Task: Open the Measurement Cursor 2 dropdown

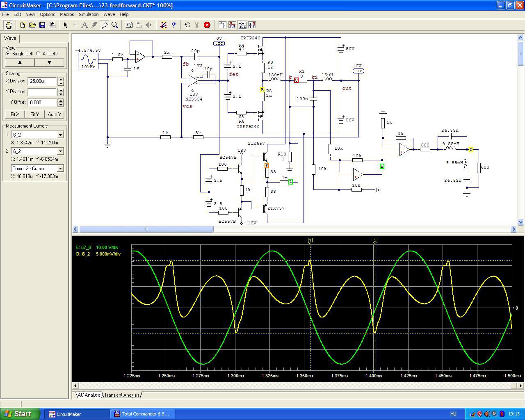Action: pos(60,151)
